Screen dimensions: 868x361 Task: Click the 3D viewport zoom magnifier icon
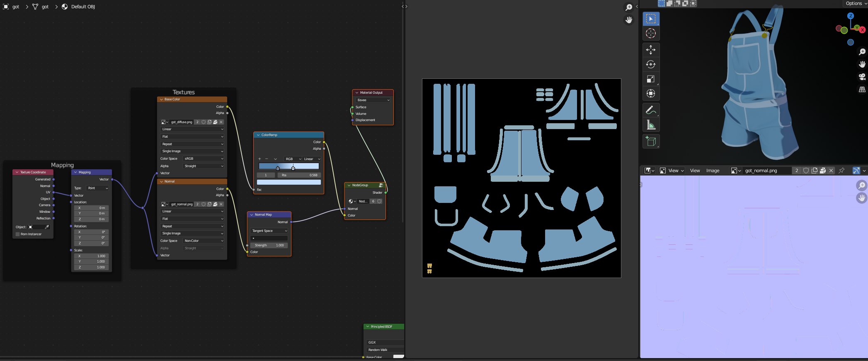point(862,52)
